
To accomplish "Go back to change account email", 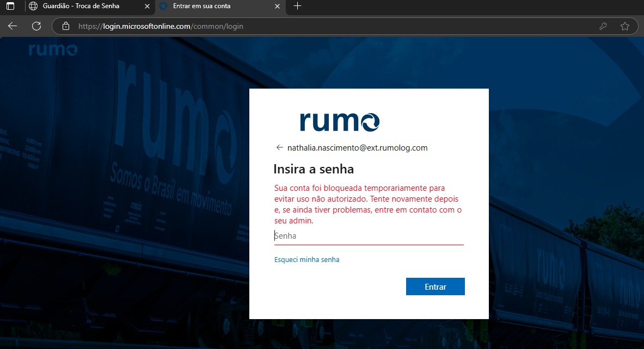I will tap(280, 148).
